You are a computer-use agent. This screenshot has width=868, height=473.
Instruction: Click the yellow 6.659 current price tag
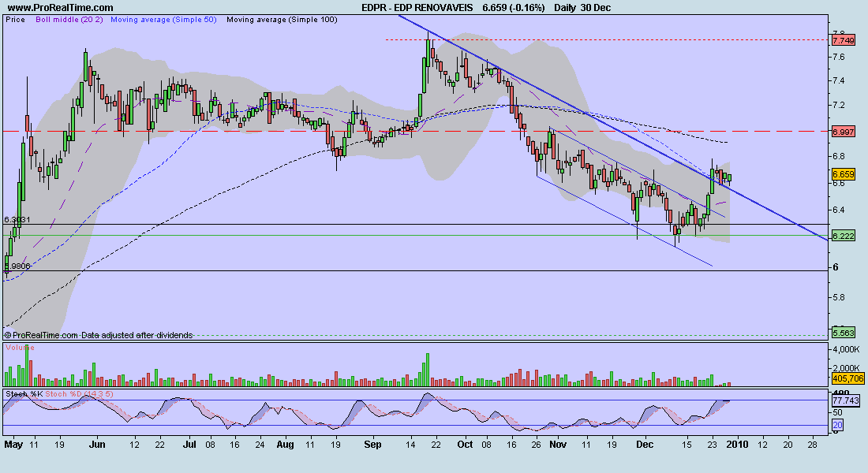pos(844,174)
